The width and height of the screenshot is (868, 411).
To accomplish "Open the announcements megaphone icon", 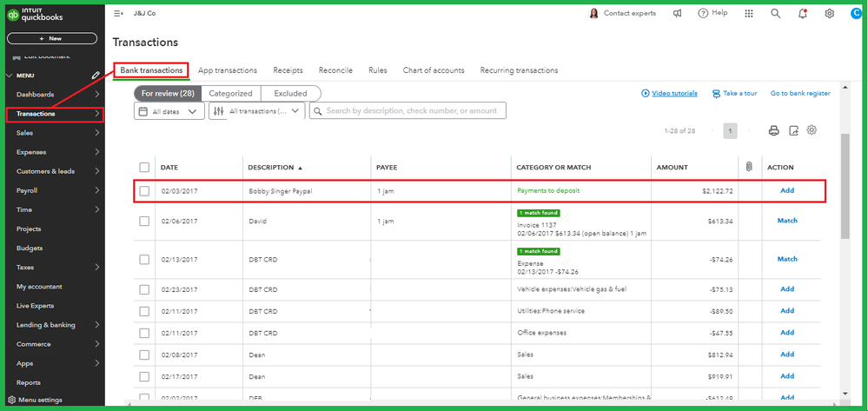I will tap(677, 14).
